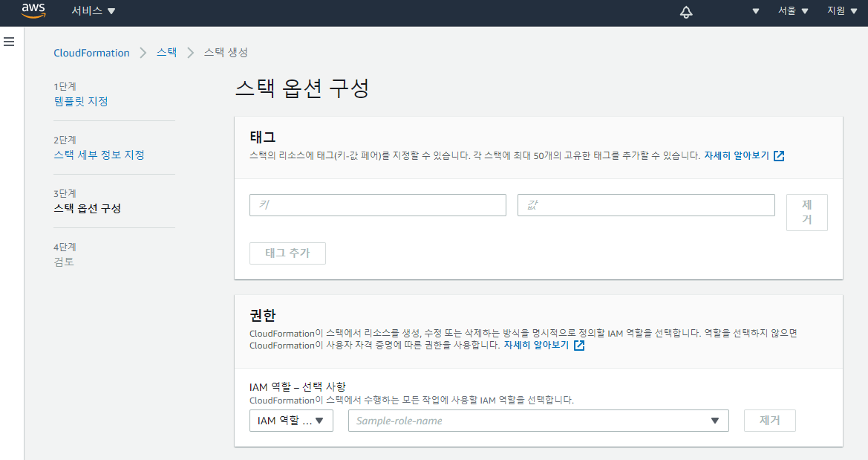
Task: Select the IAM 역할 – 선택 사항 label
Action: pos(298,387)
